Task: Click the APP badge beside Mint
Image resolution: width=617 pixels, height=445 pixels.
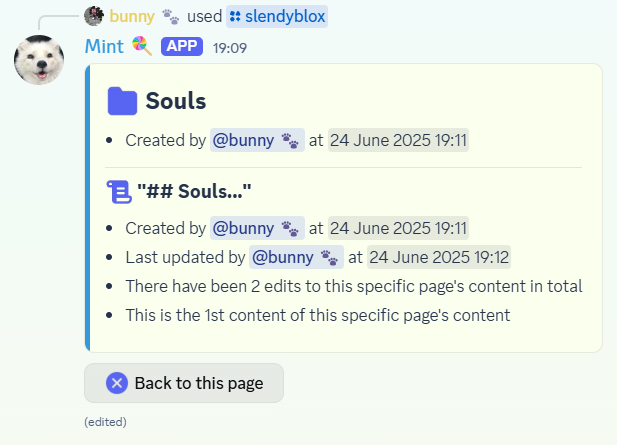Action: [182, 46]
